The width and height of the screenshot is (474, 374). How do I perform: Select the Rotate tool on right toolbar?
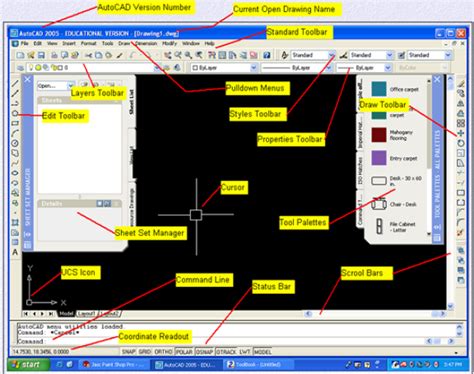(461, 143)
